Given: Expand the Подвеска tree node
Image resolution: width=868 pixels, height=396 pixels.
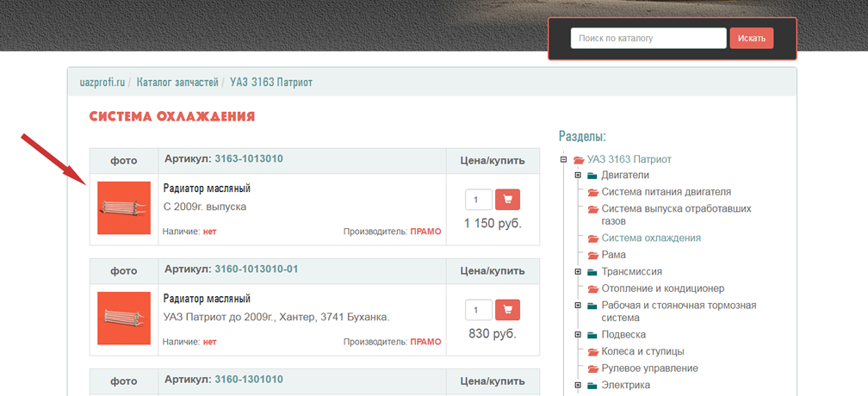Looking at the screenshot, I should point(578,335).
